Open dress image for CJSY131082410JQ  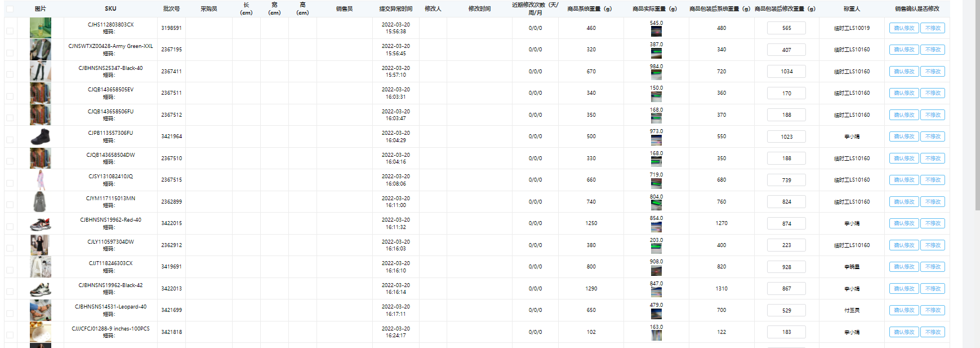41,180
